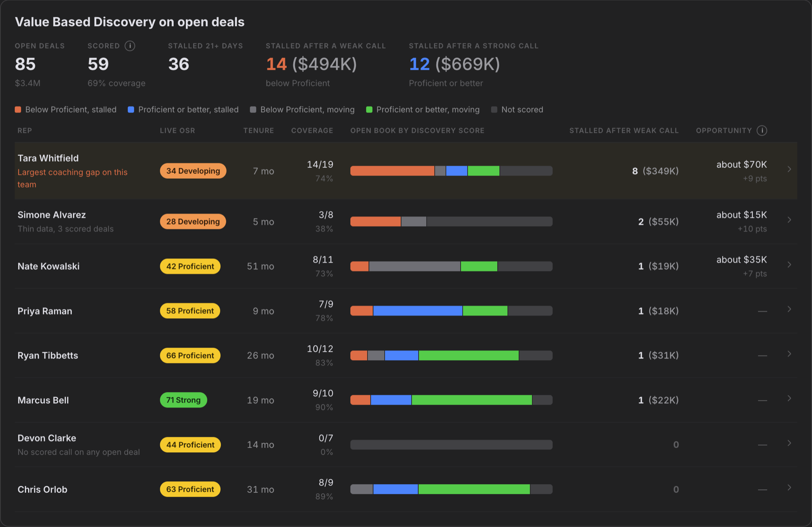812x527 pixels.
Task: Open Priya Raman's row chevron
Action: (789, 309)
